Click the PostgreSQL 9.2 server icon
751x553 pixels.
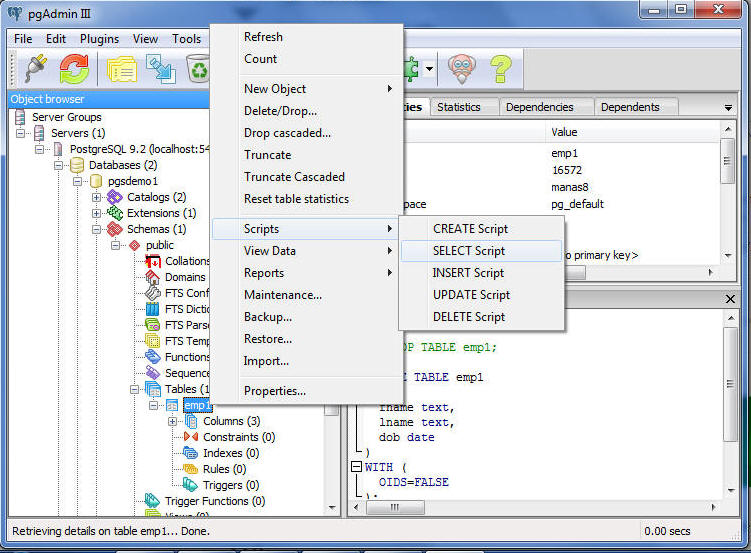(x=58, y=149)
